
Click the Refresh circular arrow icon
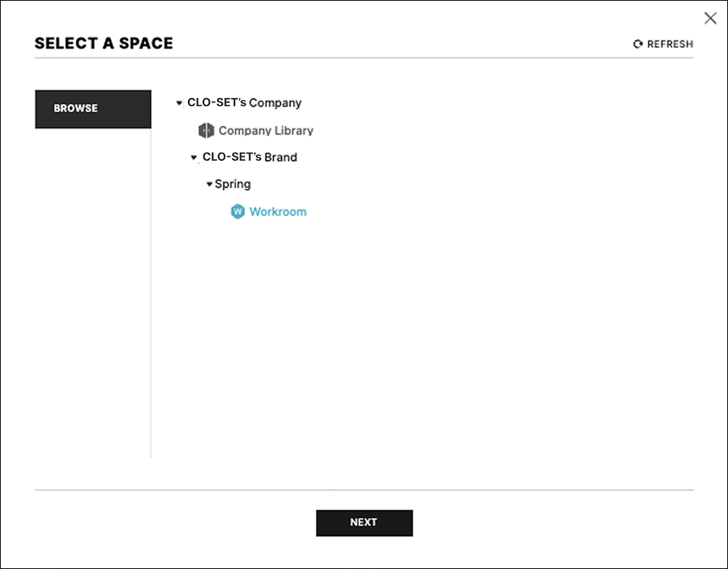(x=637, y=44)
